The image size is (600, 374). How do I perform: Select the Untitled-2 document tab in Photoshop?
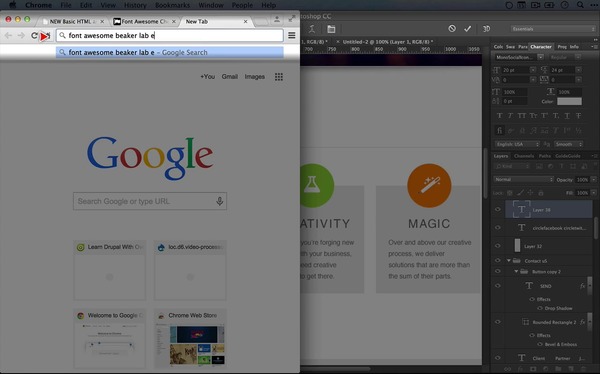coord(388,42)
